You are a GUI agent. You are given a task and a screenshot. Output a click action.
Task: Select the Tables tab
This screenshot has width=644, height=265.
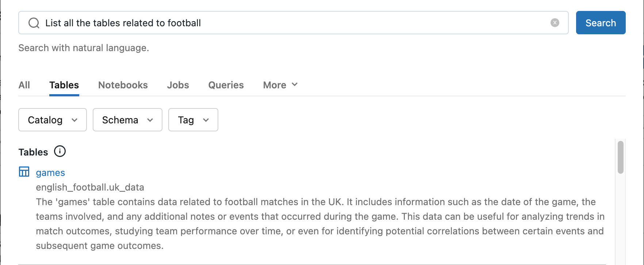pyautogui.click(x=64, y=85)
